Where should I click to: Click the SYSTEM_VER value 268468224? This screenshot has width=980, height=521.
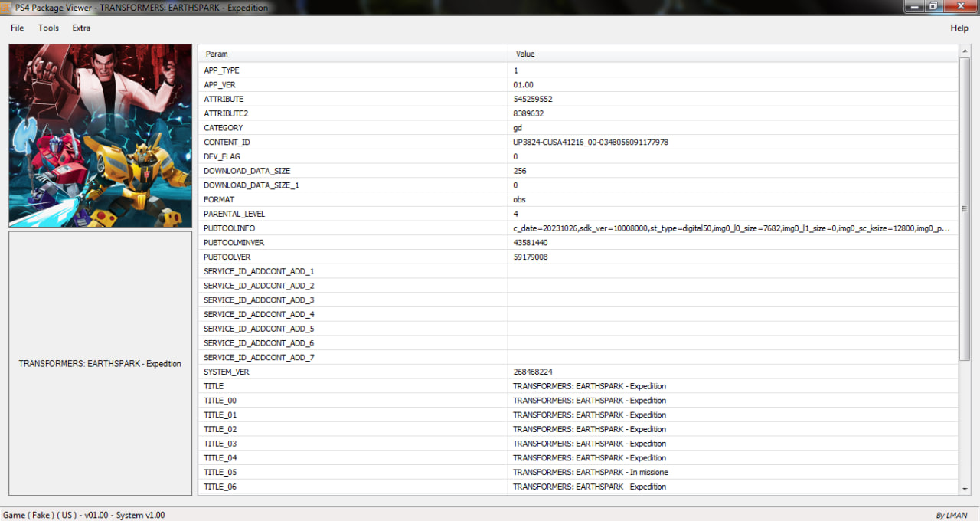pyautogui.click(x=533, y=372)
